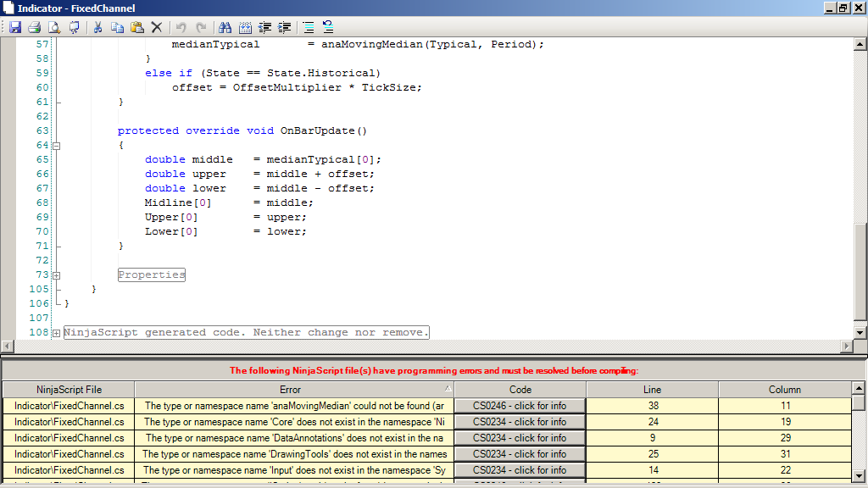Sort by the Error column header

[x=294, y=390]
